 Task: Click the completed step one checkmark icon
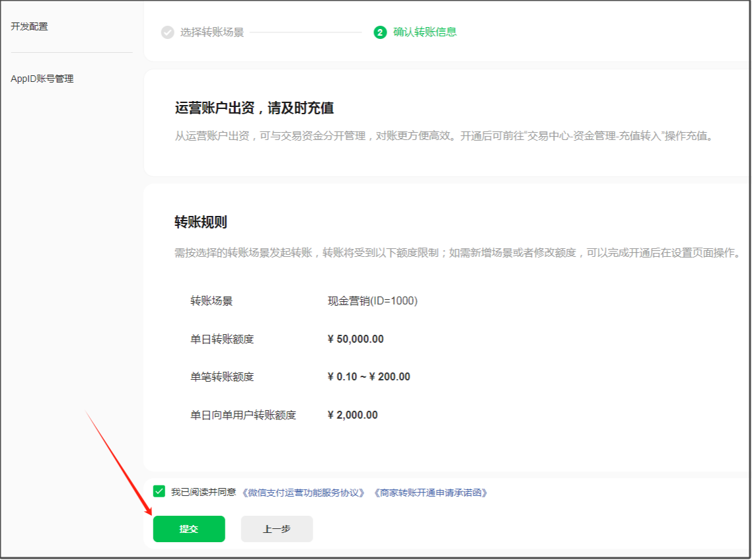click(168, 32)
